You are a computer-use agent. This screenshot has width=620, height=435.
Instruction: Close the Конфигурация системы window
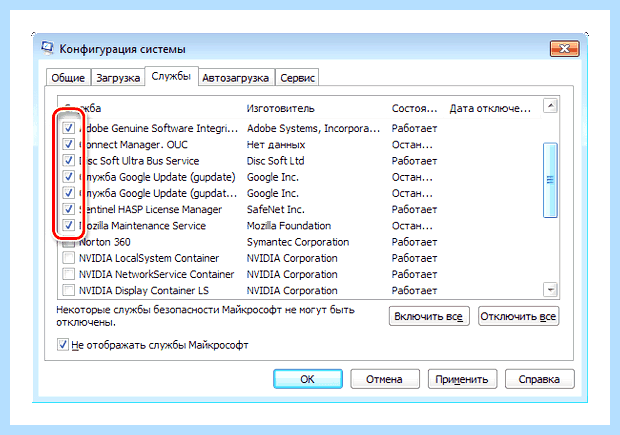tap(565, 49)
